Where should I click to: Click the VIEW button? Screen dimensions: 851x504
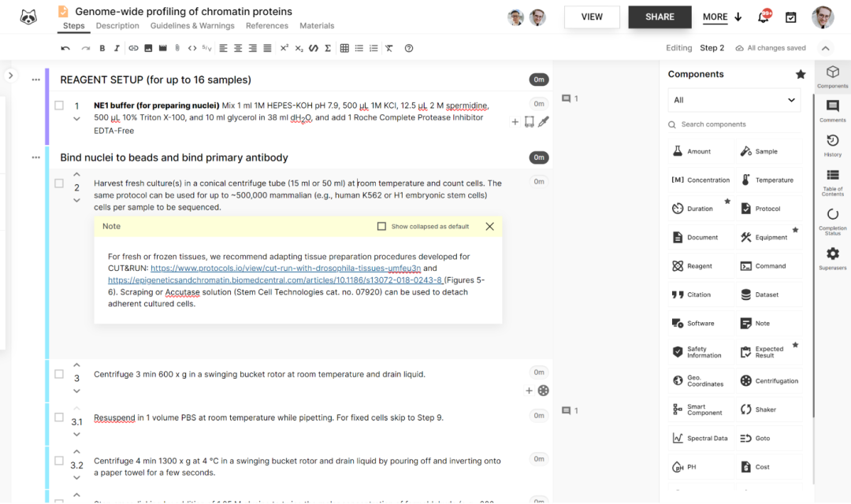pyautogui.click(x=592, y=17)
